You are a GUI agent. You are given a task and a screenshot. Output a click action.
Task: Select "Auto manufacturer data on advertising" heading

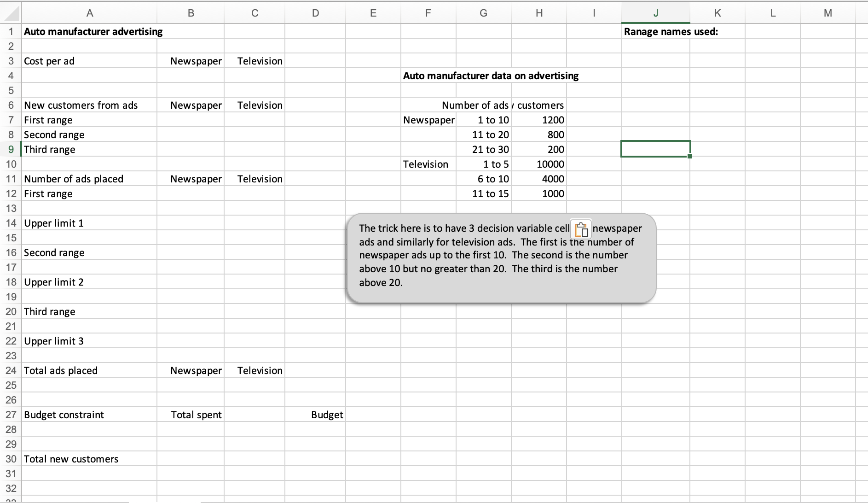(491, 76)
